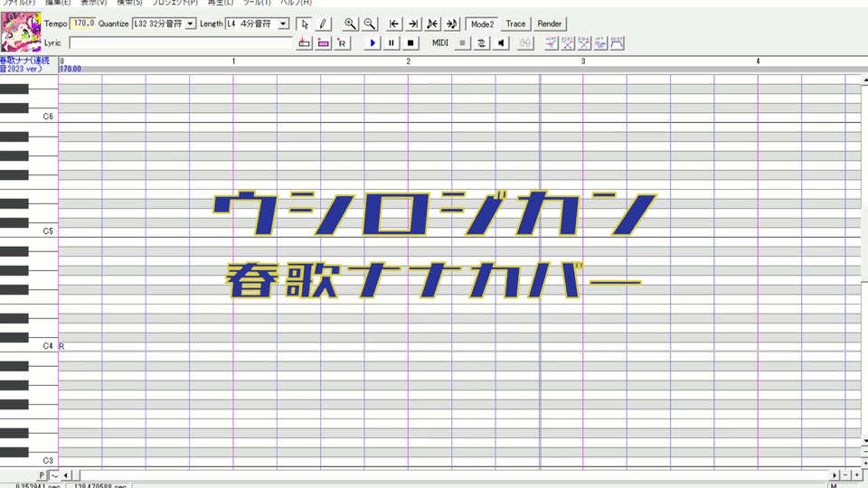Click measure 1 marker on the ruler
868x488 pixels.
(x=233, y=61)
